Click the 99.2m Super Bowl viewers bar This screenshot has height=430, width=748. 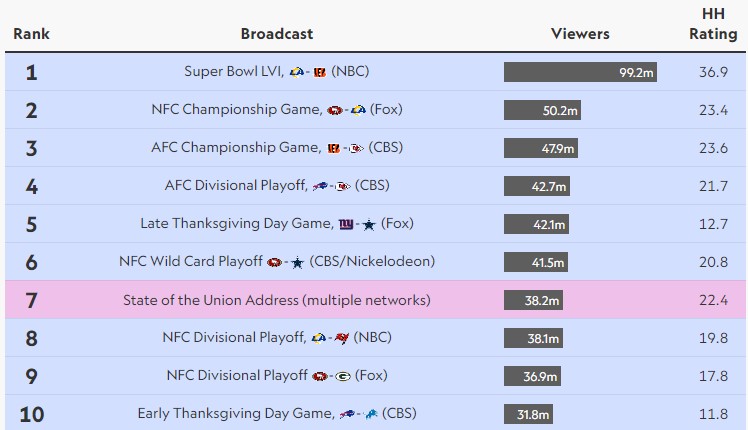(x=580, y=72)
